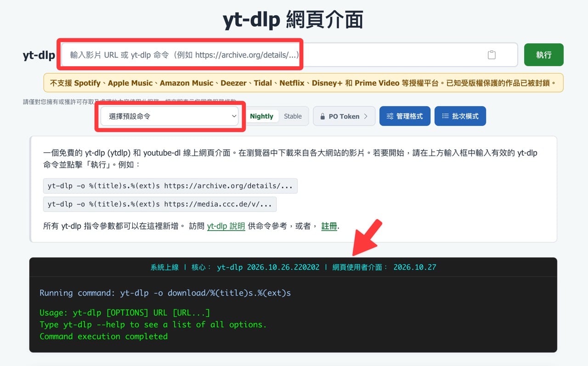The image size is (588, 366).
Task: Click the green 執行 button
Action: (543, 55)
